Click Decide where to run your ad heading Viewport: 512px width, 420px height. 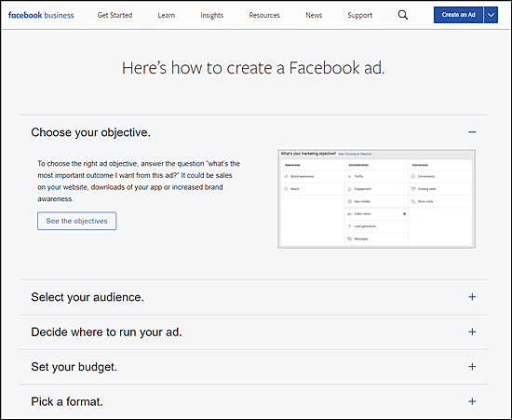pos(106,332)
